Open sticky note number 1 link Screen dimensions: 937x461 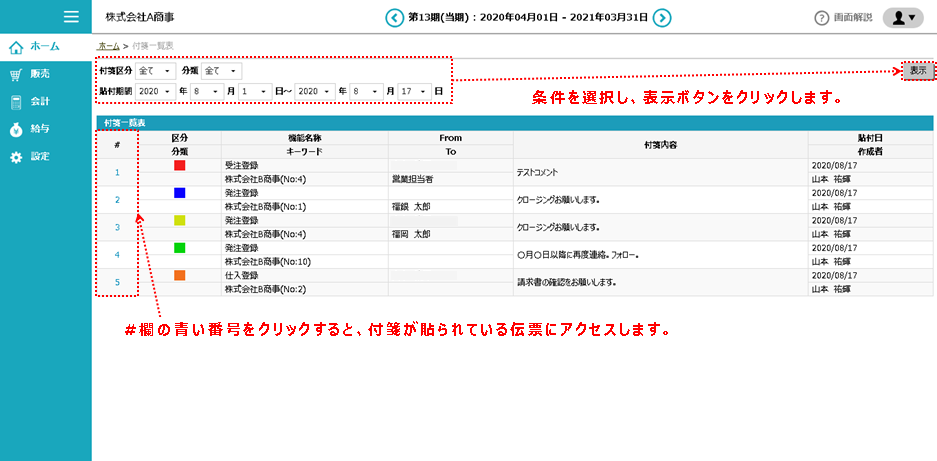pos(117,172)
